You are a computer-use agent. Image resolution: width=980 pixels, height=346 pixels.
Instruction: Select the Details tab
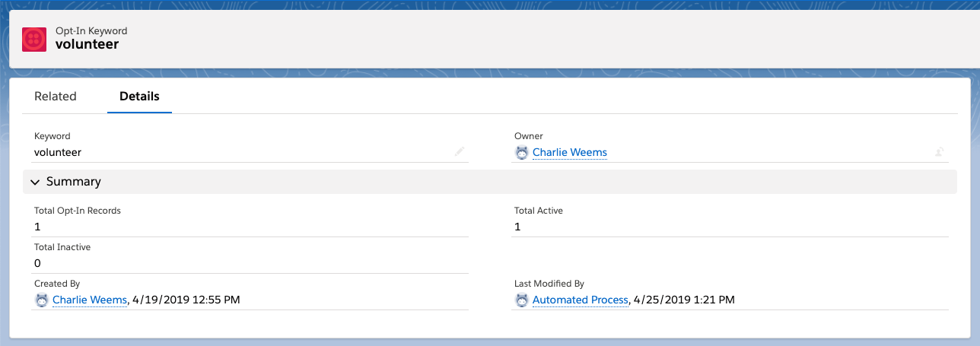tap(139, 97)
